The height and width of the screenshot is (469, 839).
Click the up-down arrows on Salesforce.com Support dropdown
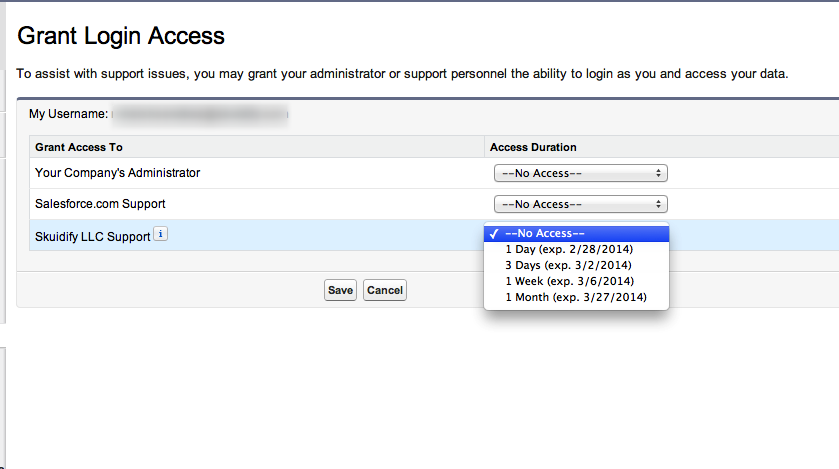pyautogui.click(x=658, y=204)
